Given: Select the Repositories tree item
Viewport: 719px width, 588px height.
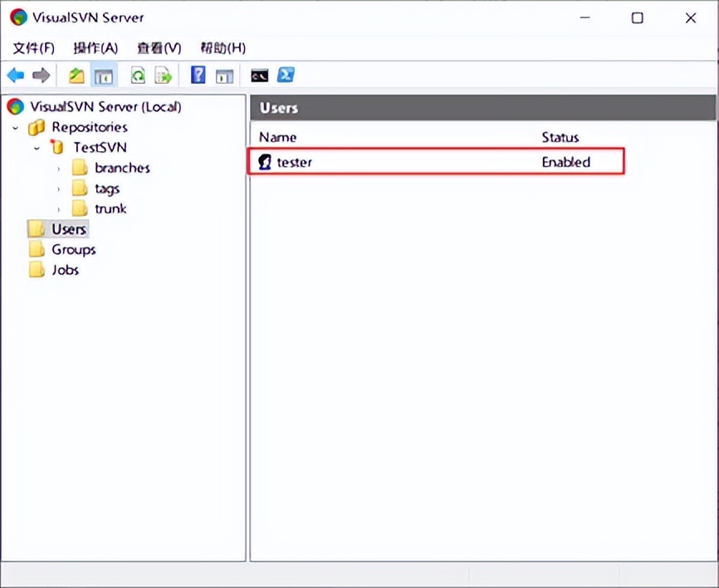Looking at the screenshot, I should [90, 127].
